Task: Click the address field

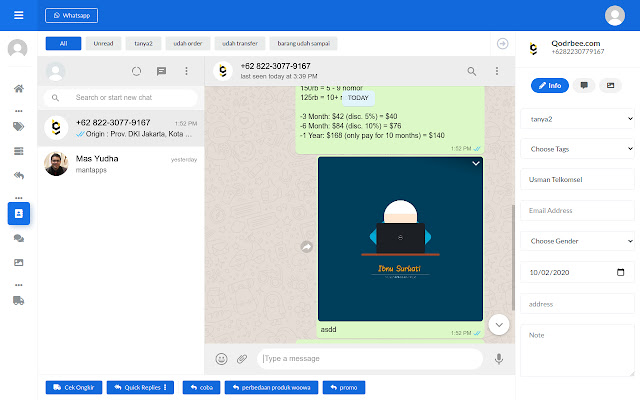Action: click(x=577, y=304)
